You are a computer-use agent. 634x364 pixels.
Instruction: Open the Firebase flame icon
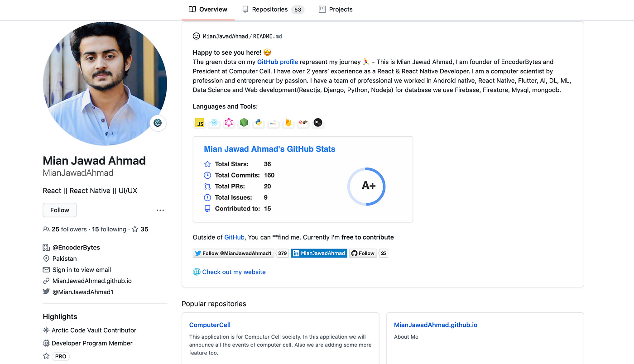(288, 123)
